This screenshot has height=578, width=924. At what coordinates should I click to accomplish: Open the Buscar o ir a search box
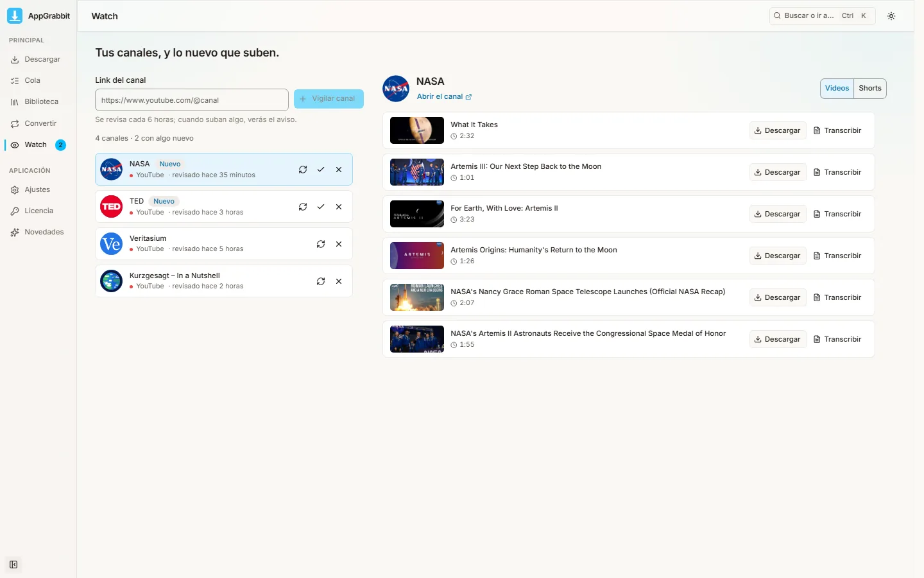[x=822, y=16]
